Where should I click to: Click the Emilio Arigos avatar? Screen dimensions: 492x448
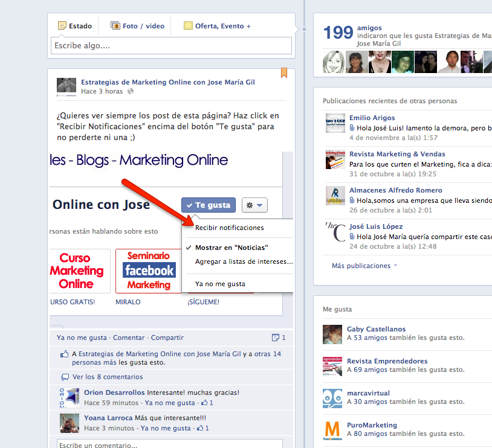coord(335,123)
